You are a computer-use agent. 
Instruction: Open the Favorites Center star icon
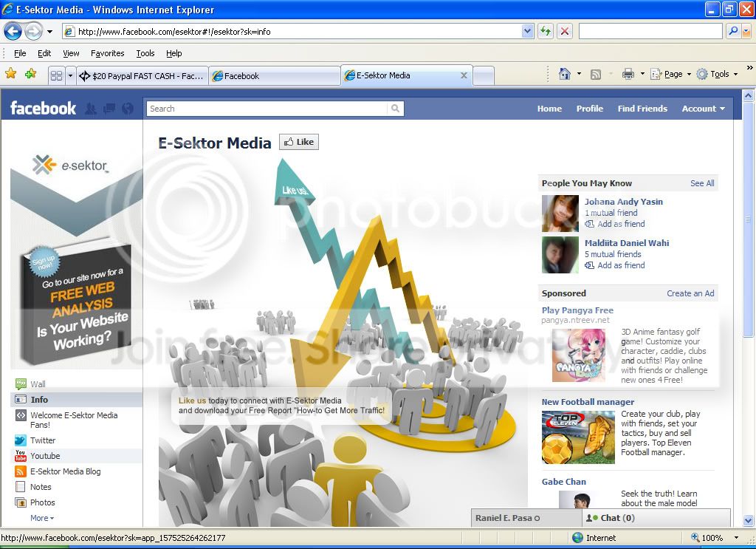click(x=10, y=74)
